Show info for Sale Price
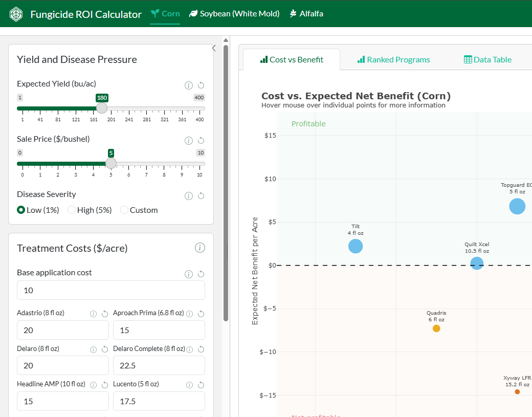This screenshot has height=417, width=532. tap(189, 141)
